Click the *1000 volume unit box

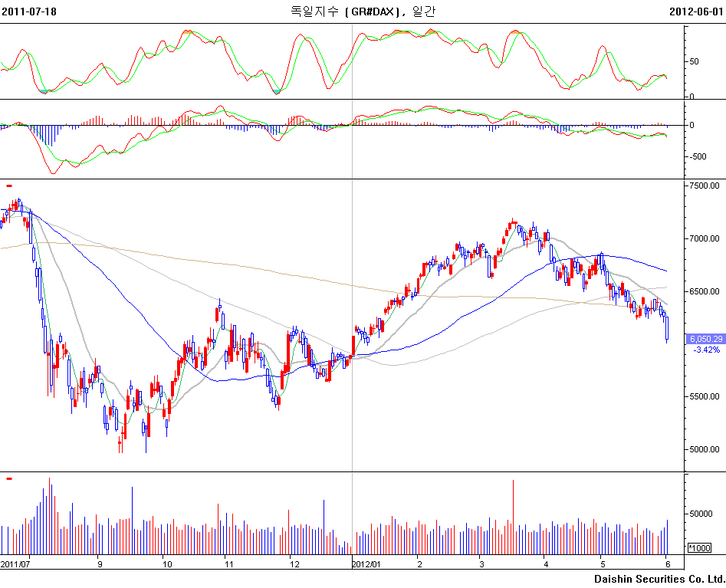pos(699,547)
